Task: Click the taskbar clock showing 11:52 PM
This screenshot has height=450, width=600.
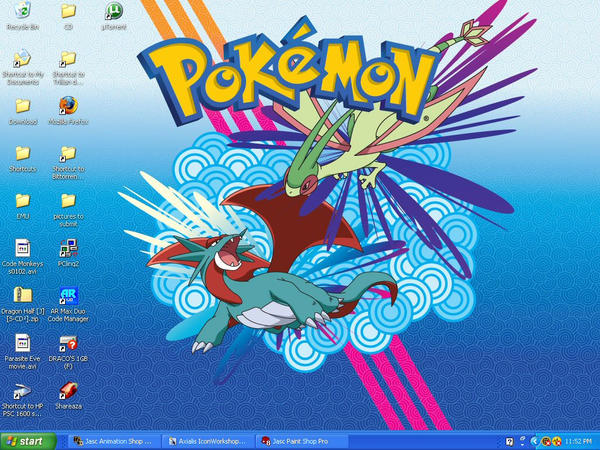Action: [578, 441]
